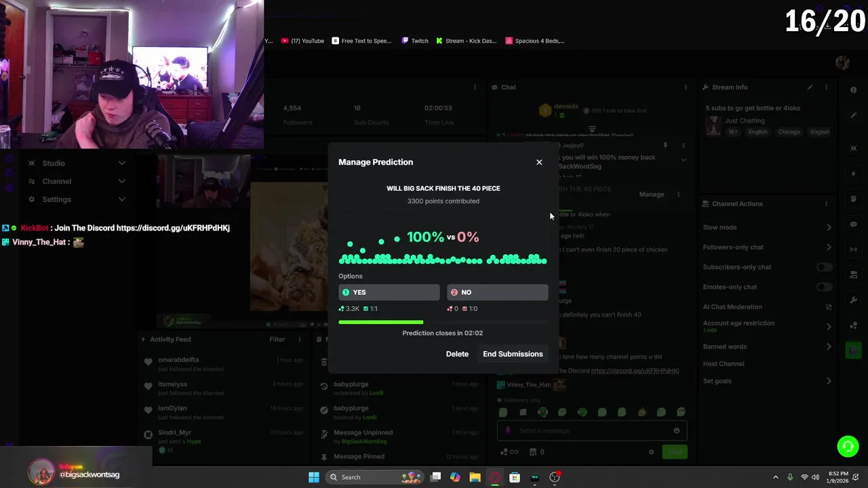Click the Chat send button
This screenshot has width=868, height=488.
point(675,452)
